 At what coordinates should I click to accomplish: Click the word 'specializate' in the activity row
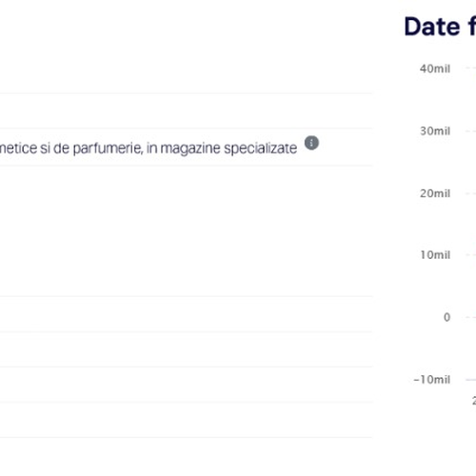[x=261, y=149]
